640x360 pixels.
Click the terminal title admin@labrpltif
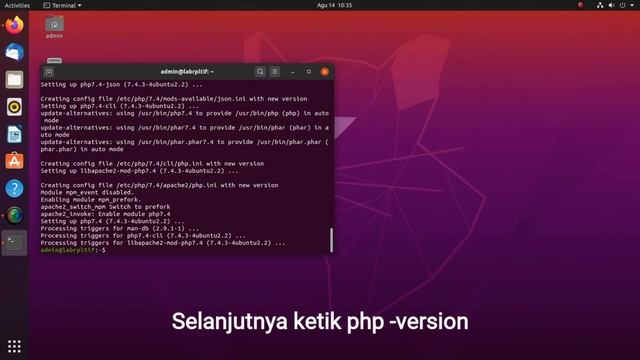pos(187,72)
